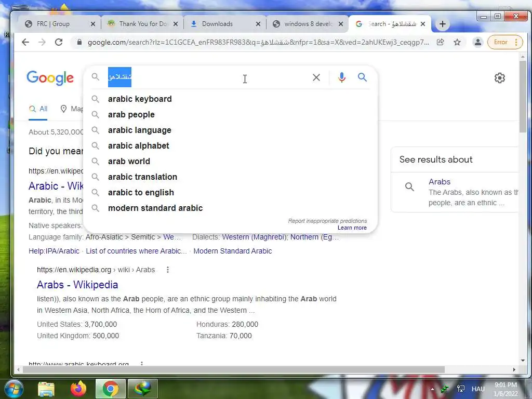Open the globe-arrow app in taskbar

(142, 389)
